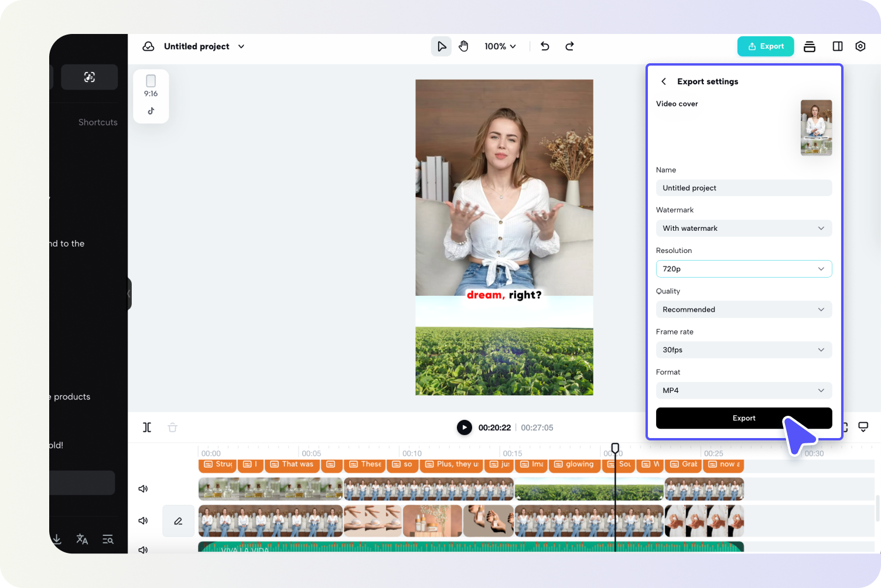Click the cloud save status icon
The image size is (881, 588).
coord(148,46)
